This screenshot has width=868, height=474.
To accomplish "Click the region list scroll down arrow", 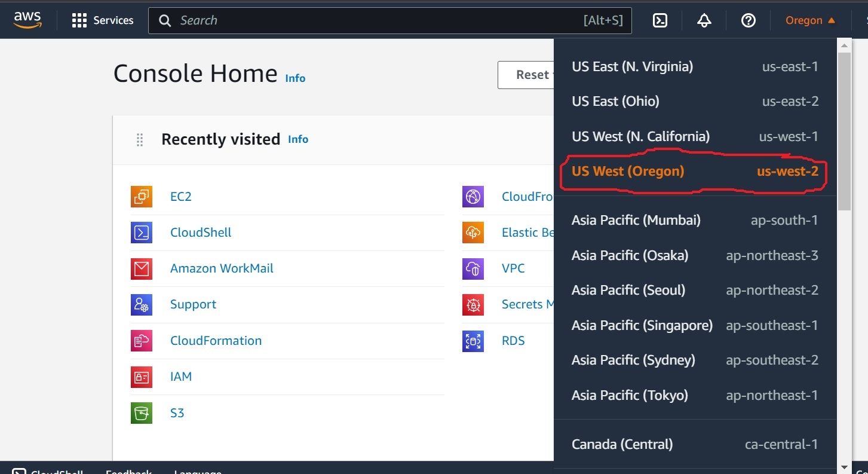I will [x=844, y=467].
